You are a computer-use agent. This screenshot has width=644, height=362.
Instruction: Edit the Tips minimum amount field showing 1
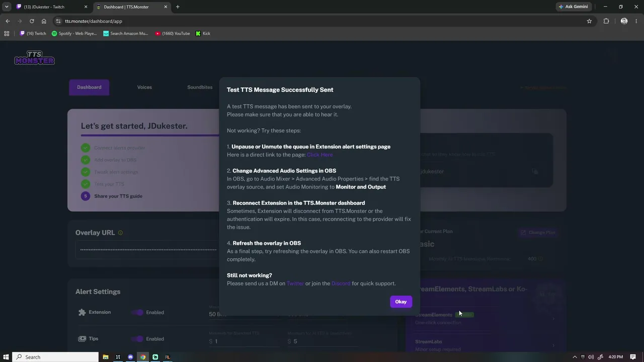point(244,341)
